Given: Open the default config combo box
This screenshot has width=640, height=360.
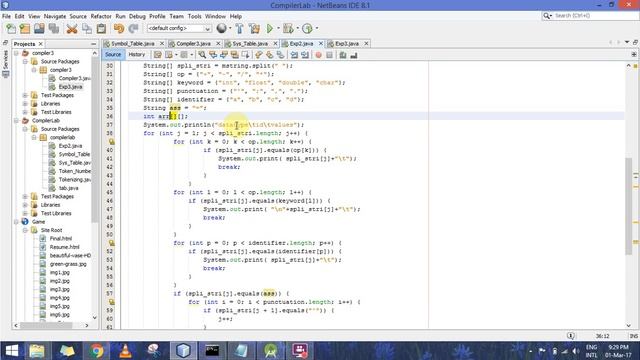Looking at the screenshot, I should pos(179,29).
